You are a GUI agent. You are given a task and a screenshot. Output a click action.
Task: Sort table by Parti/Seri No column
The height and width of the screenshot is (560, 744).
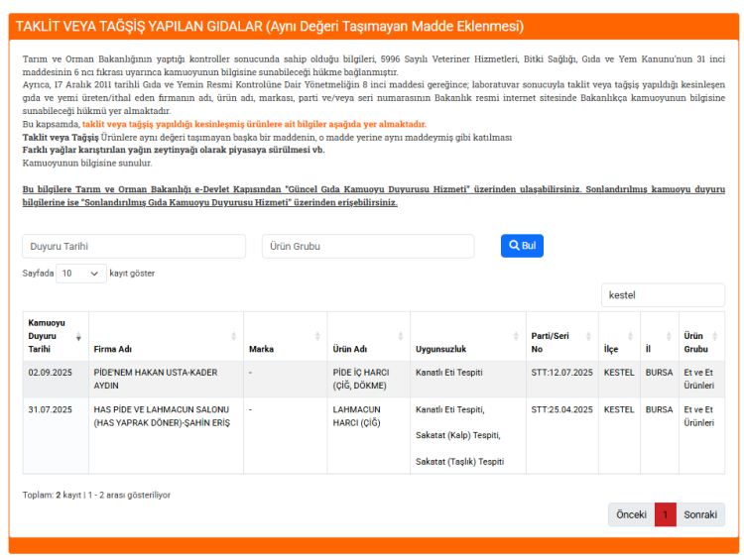pyautogui.click(x=560, y=342)
